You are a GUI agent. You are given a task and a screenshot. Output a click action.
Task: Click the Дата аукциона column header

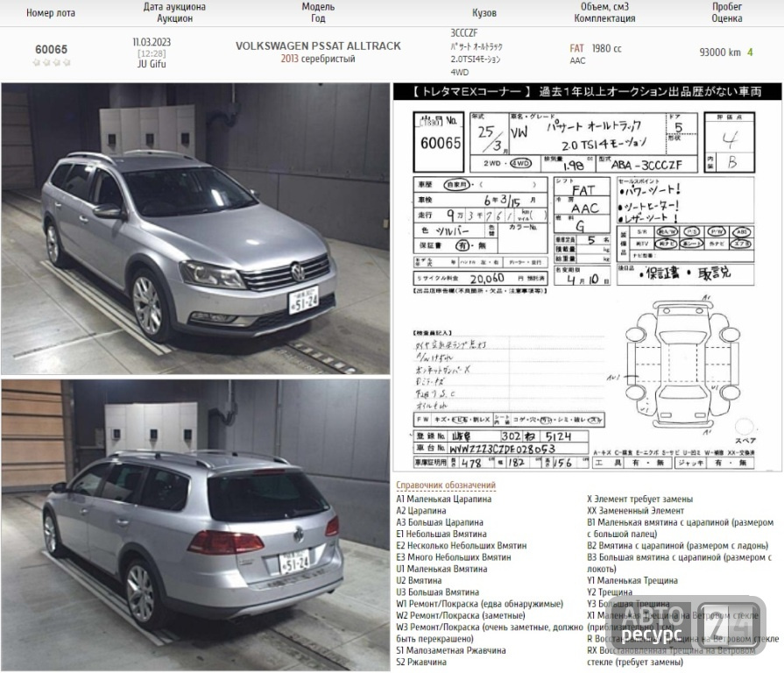pos(174,7)
